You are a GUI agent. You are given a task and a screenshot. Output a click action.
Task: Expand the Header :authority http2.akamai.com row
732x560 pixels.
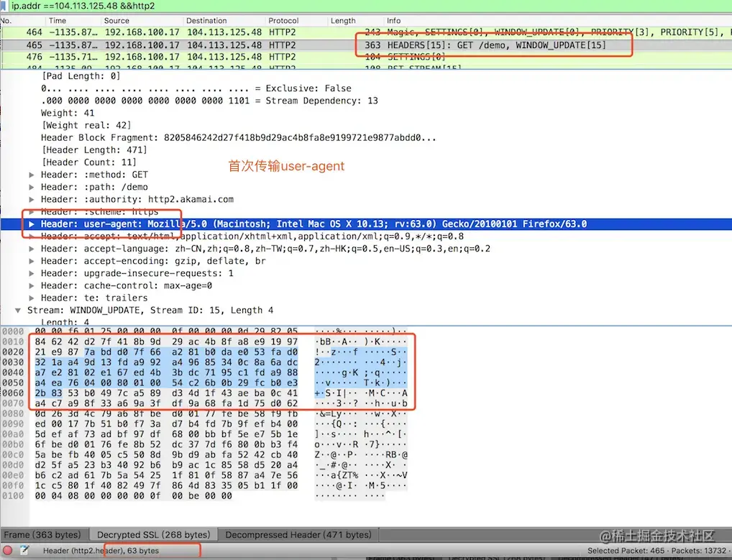pos(31,199)
